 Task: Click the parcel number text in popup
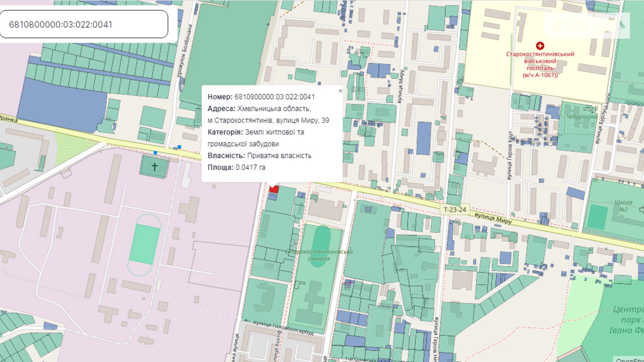(x=274, y=97)
